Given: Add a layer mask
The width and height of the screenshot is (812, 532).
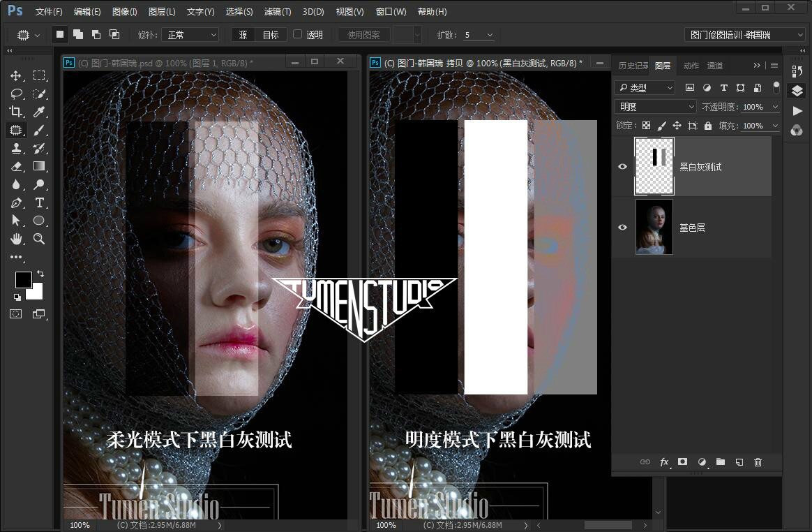Looking at the screenshot, I should [682, 461].
